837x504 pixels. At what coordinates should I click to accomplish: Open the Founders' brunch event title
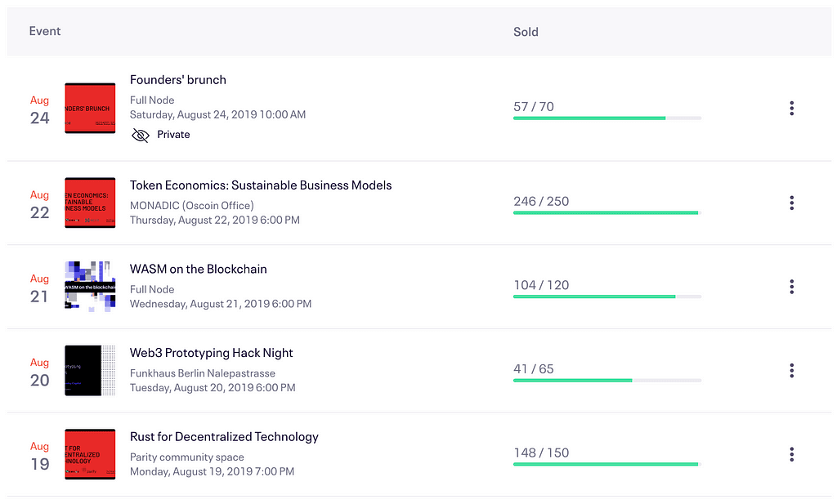[x=177, y=80]
